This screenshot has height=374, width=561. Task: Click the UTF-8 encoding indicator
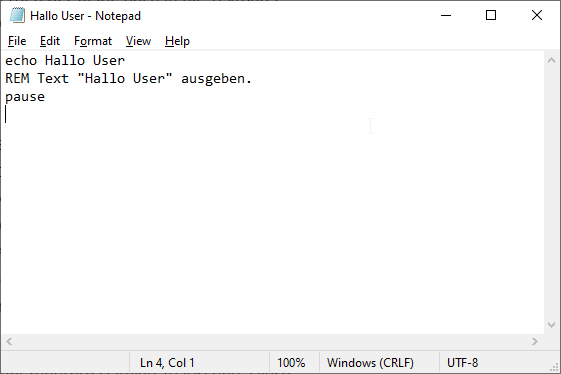point(462,363)
